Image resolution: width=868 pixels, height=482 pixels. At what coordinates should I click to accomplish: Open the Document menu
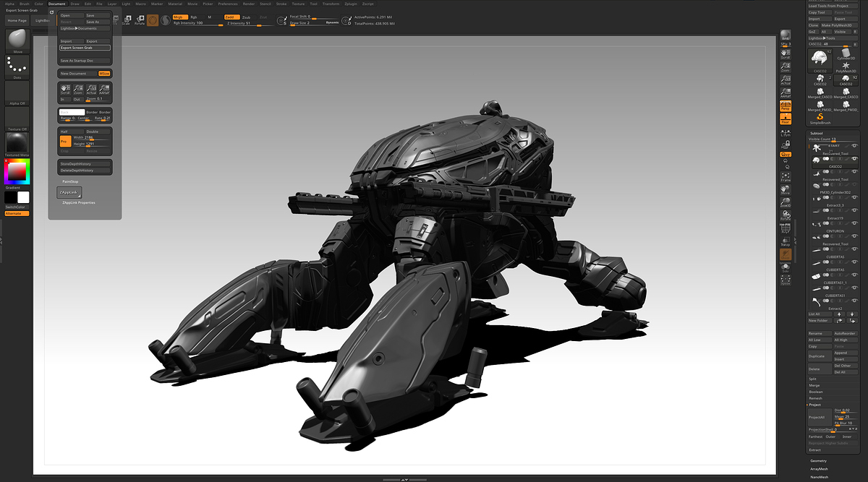pos(56,4)
